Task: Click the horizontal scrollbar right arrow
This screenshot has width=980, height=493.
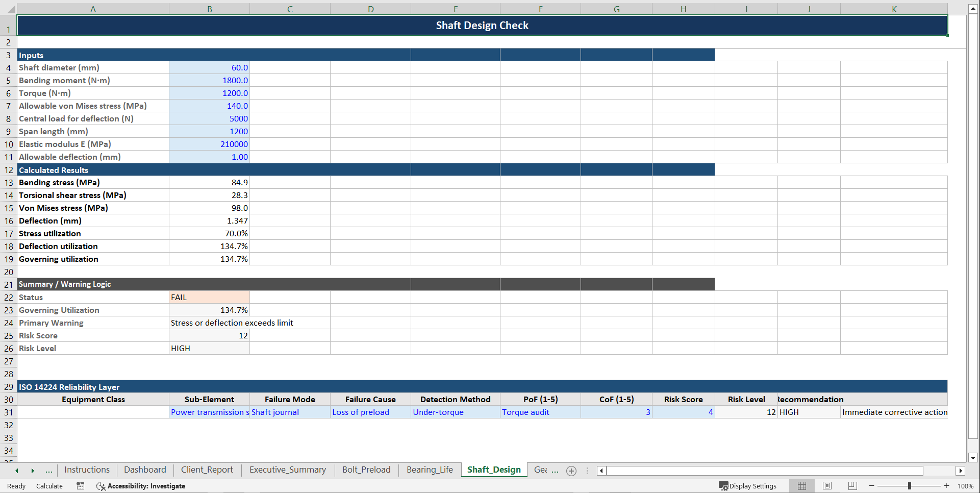Action: point(961,471)
